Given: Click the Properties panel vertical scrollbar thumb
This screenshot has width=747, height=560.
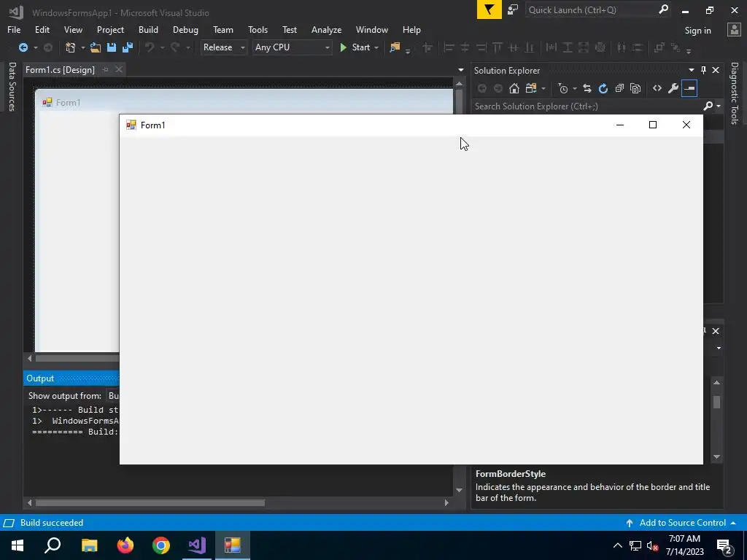Looking at the screenshot, I should pyautogui.click(x=716, y=402).
